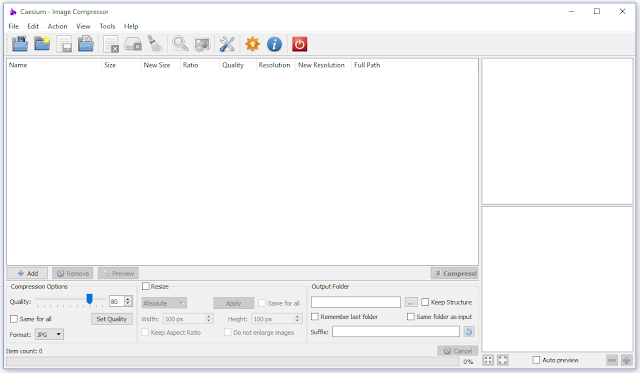
Task: Click the Quality value spinner arrows
Action: [128, 301]
